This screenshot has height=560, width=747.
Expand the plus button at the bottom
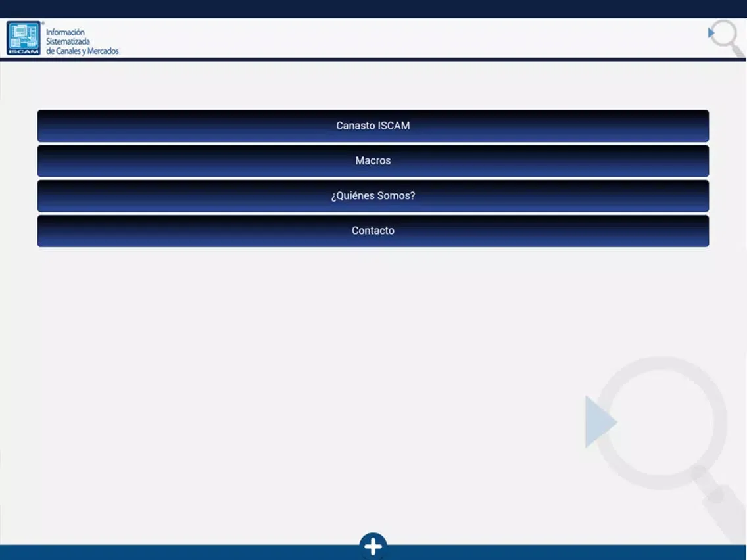tap(373, 546)
